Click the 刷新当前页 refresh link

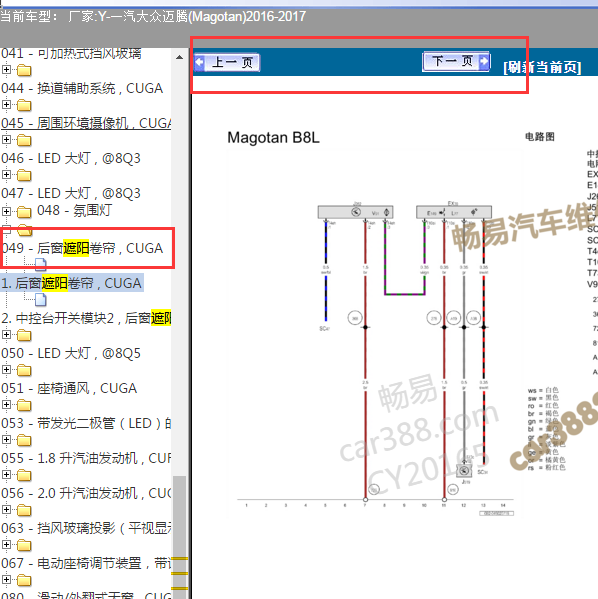542,67
